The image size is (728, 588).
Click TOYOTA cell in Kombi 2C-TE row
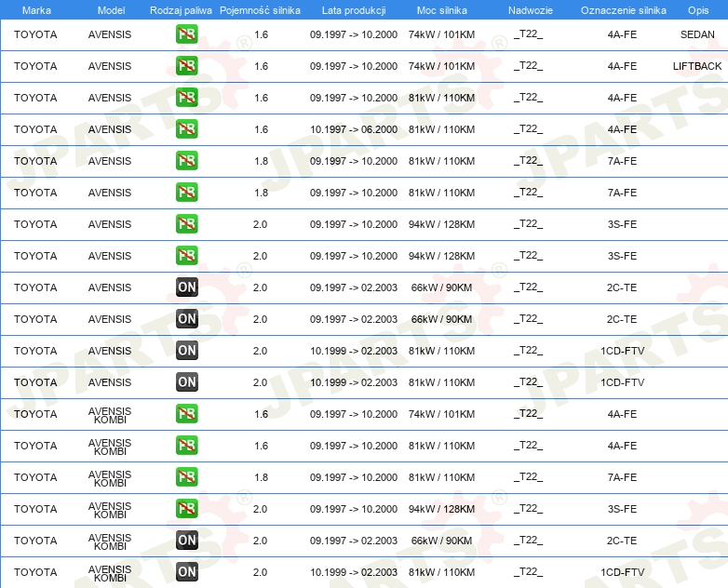[x=35, y=541]
